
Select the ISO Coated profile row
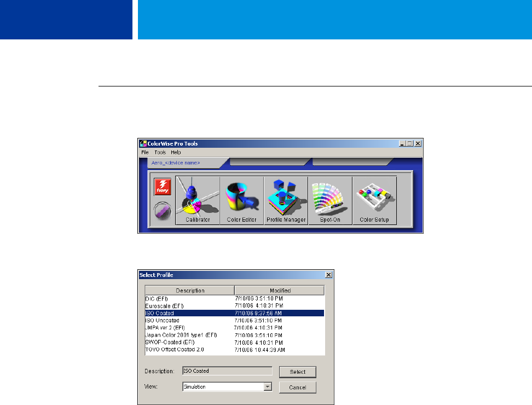[x=234, y=313]
